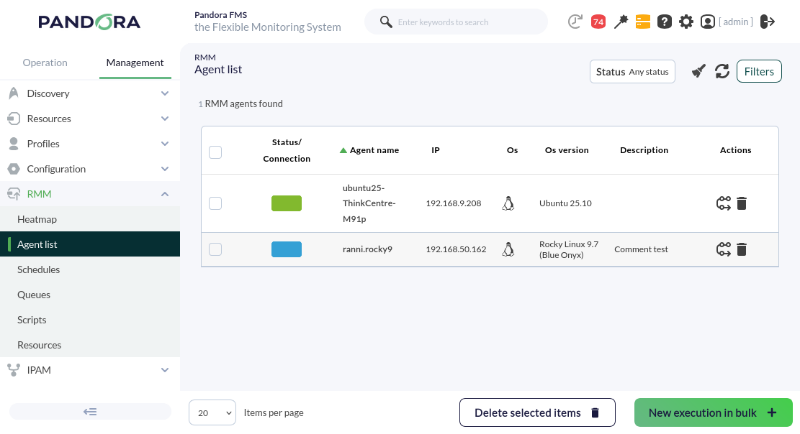Click the Filters button
This screenshot has height=434, width=800.
click(759, 71)
